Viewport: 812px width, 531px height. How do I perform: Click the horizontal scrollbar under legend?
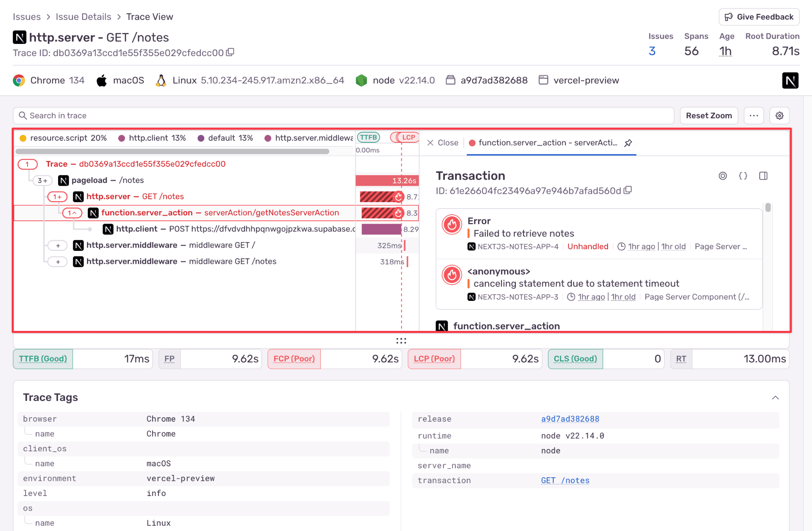[x=172, y=151]
